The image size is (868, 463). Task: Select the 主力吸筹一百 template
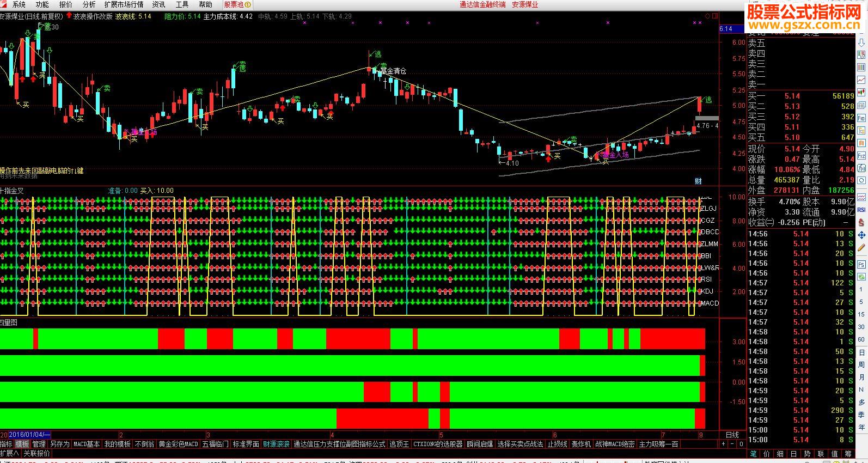click(659, 444)
